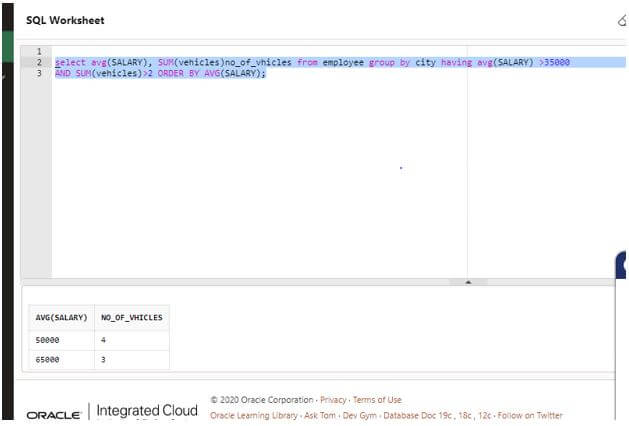Open the Follow on Twitter link

click(x=530, y=415)
